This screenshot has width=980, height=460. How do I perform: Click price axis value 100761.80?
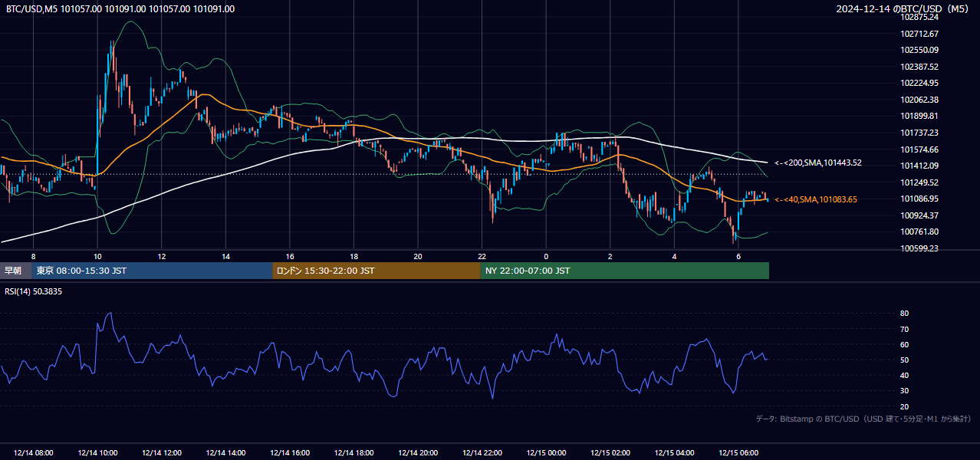919,232
